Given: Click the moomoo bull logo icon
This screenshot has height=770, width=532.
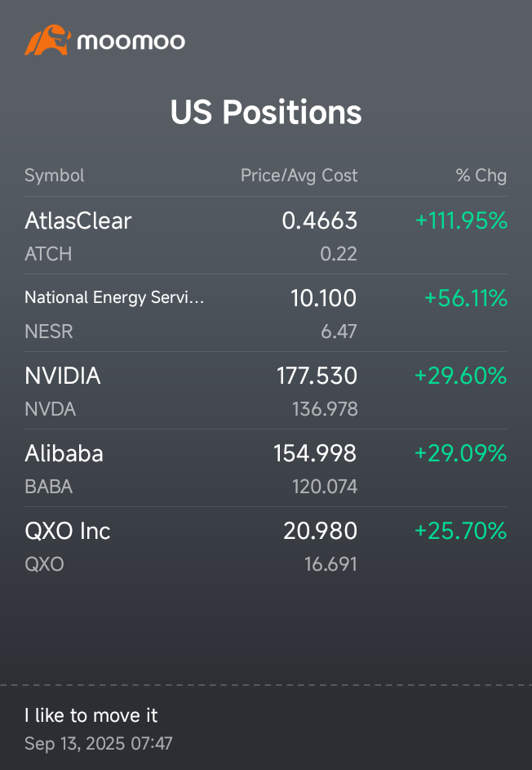Looking at the screenshot, I should 47,40.
